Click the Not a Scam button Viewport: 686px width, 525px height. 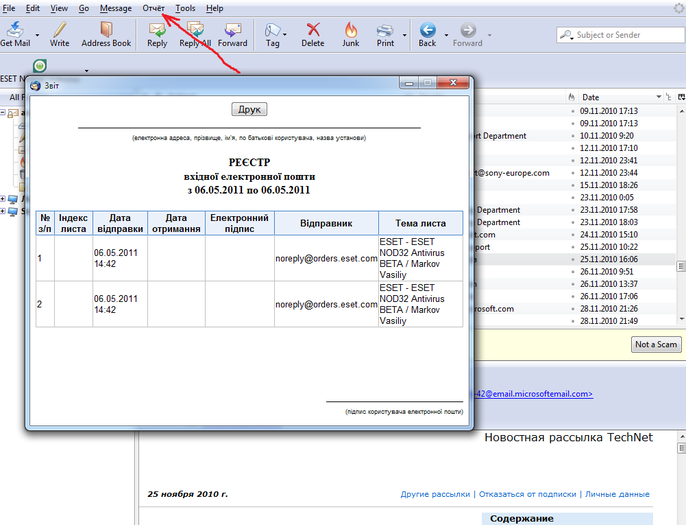(656, 344)
